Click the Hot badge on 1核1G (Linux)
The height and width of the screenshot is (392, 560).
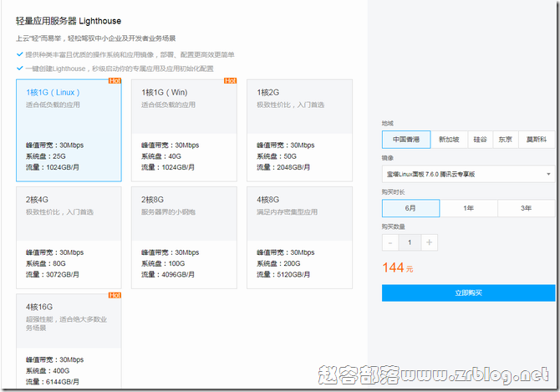click(115, 81)
